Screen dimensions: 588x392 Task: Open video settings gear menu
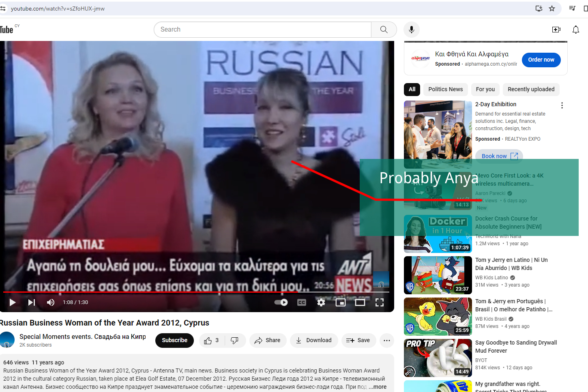321,302
